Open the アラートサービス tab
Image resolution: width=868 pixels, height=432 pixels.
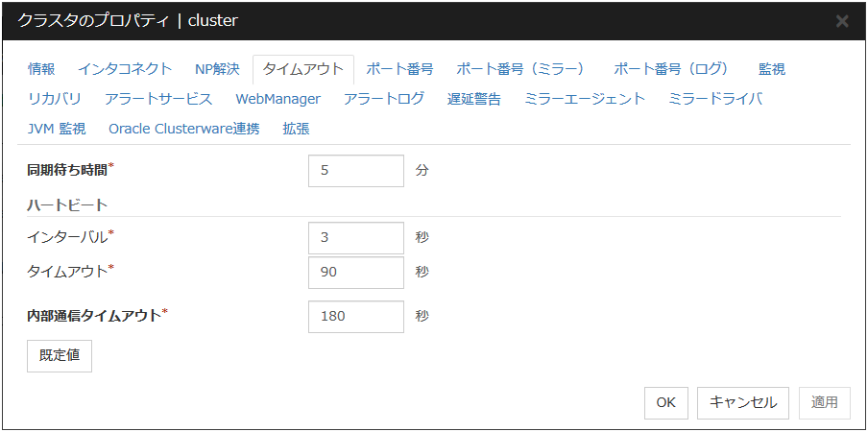tap(158, 99)
